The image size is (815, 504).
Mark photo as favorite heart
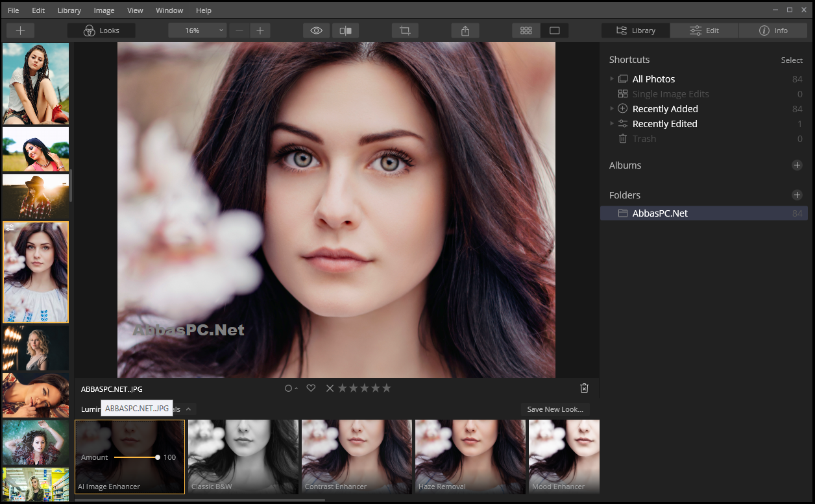tap(311, 388)
